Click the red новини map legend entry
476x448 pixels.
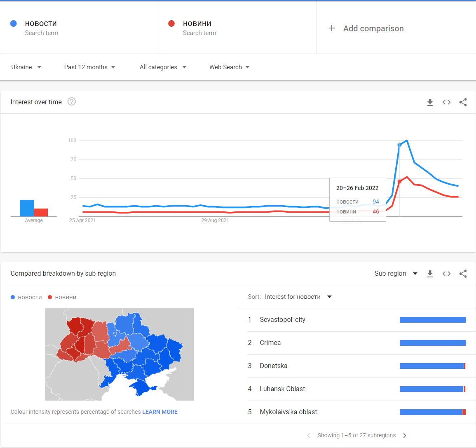[62, 297]
